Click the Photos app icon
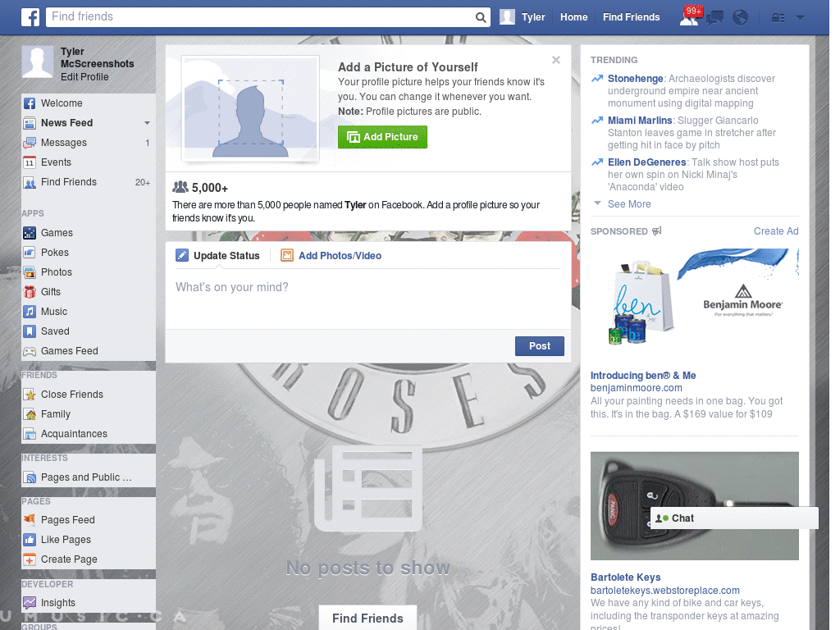 30,272
